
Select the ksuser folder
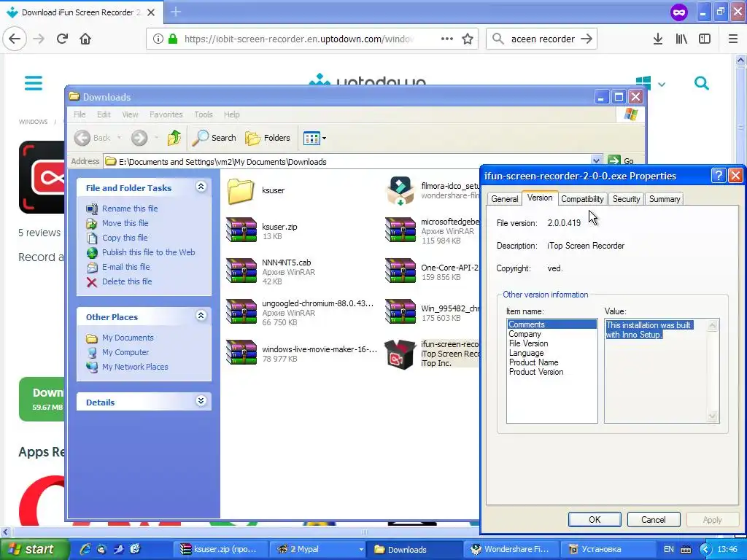(256, 190)
